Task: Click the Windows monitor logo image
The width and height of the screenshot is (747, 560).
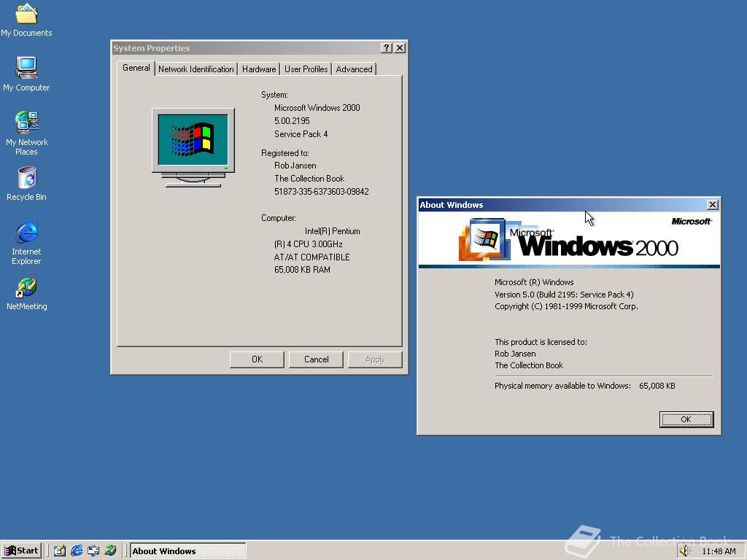Action: coord(193,147)
